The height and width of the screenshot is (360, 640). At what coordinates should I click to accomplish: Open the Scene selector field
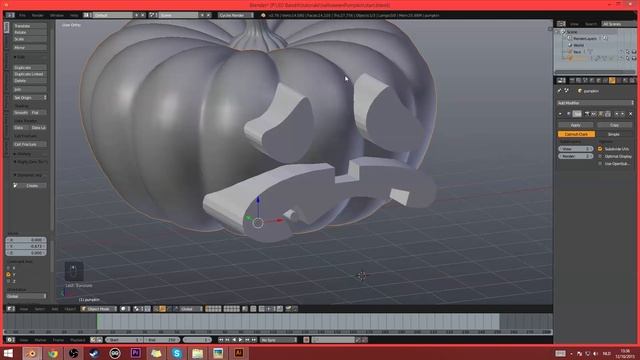pyautogui.click(x=178, y=15)
